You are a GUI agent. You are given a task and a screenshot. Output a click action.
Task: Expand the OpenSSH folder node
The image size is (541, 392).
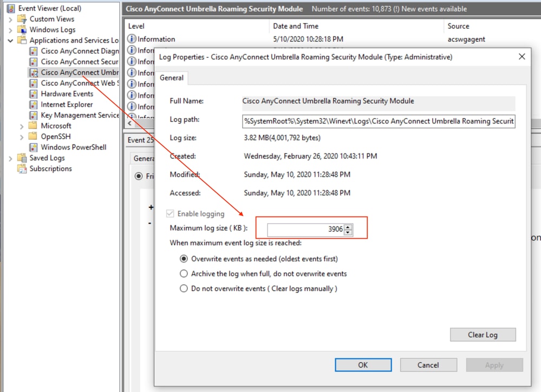click(22, 138)
